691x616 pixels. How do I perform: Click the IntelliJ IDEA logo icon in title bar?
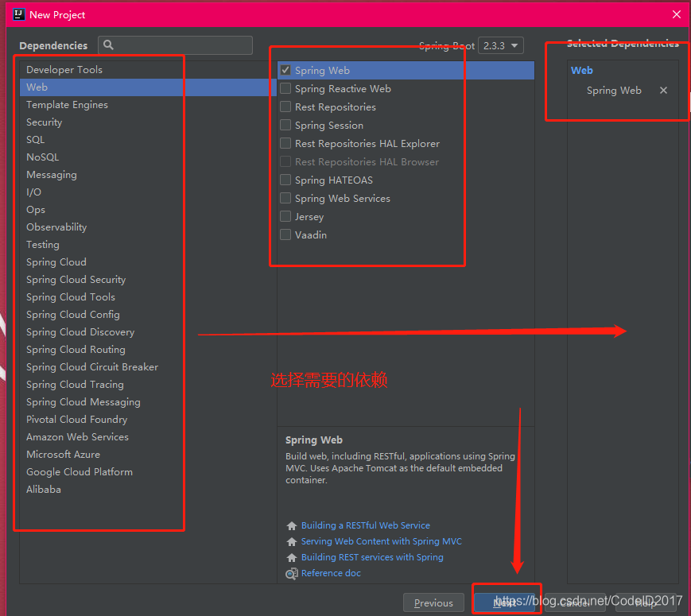coord(18,14)
